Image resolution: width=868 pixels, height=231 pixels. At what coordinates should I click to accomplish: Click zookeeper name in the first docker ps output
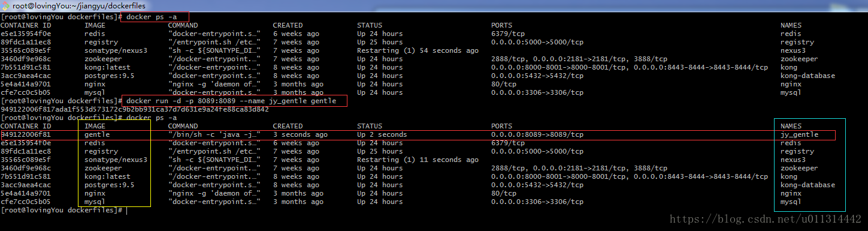pyautogui.click(x=799, y=59)
